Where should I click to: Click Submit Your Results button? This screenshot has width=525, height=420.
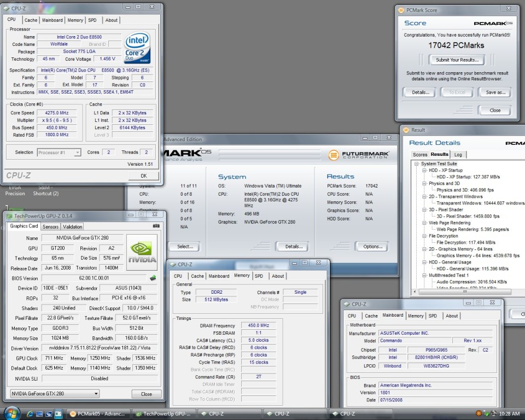coord(457,60)
